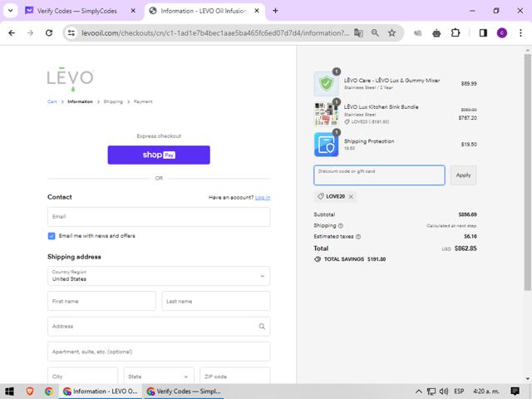Click the ZIP code field
Image resolution: width=532 pixels, height=399 pixels.
[x=234, y=376]
